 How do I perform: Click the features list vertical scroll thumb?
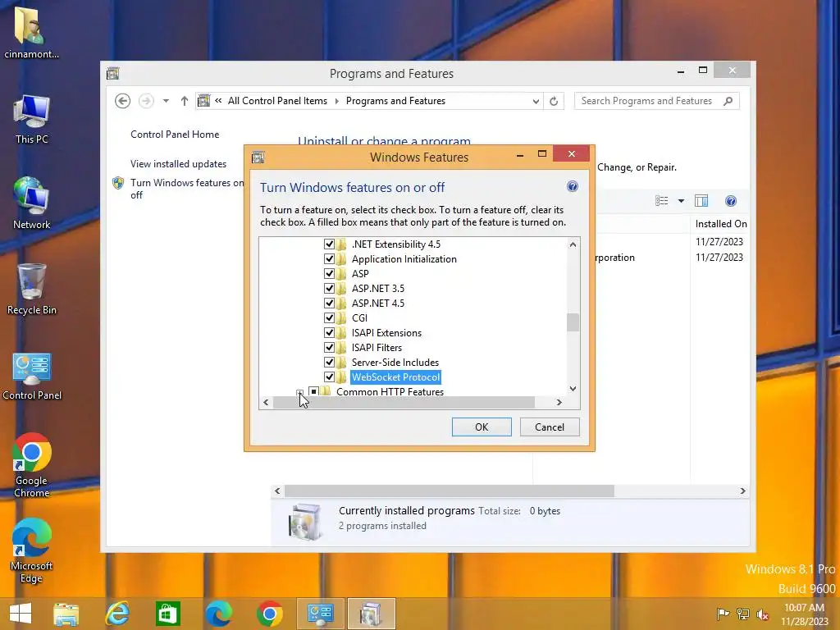point(573,322)
